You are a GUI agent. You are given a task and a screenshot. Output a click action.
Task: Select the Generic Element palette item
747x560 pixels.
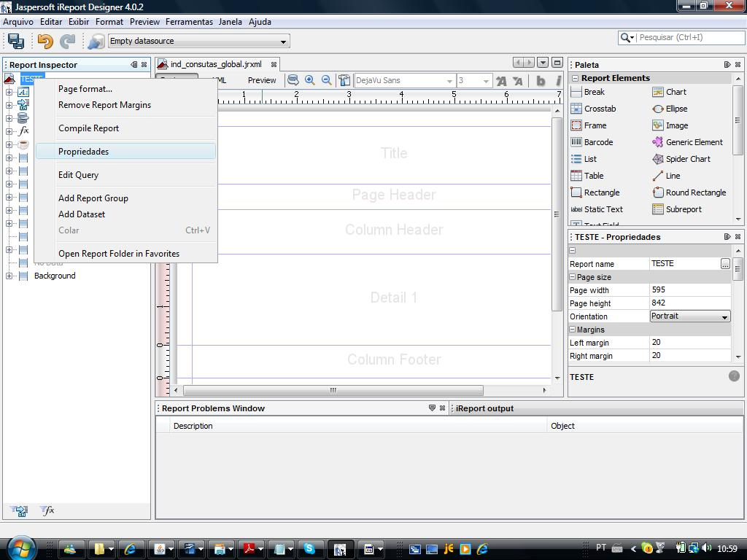[x=687, y=142]
